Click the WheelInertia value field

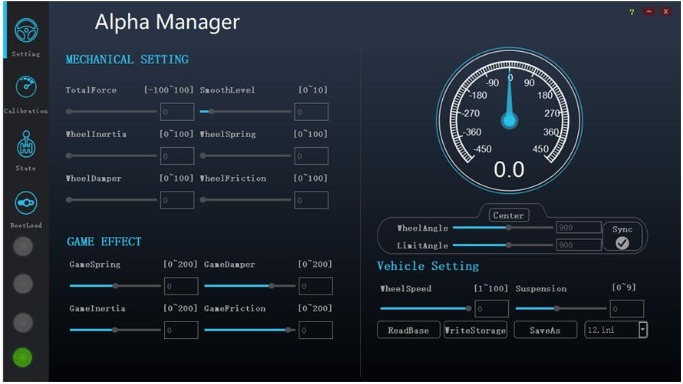coord(177,156)
